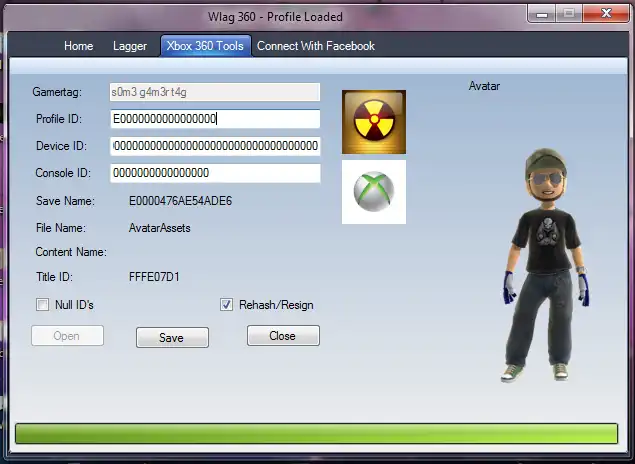Click the Wlag 360 - Profile Loaded title
The image size is (635, 464).
click(x=275, y=17)
